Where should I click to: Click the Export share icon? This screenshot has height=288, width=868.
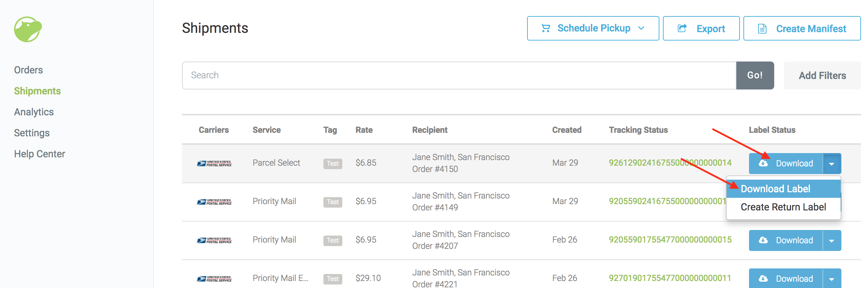(682, 28)
